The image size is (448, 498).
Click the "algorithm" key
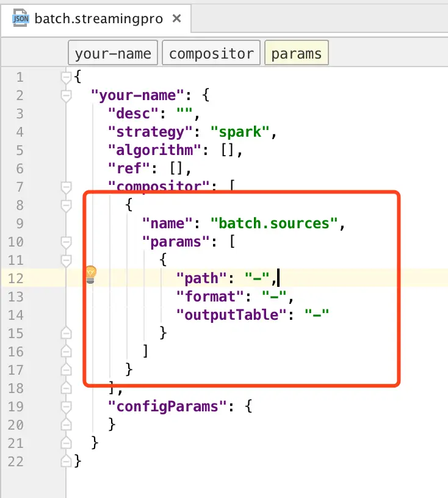pos(155,150)
